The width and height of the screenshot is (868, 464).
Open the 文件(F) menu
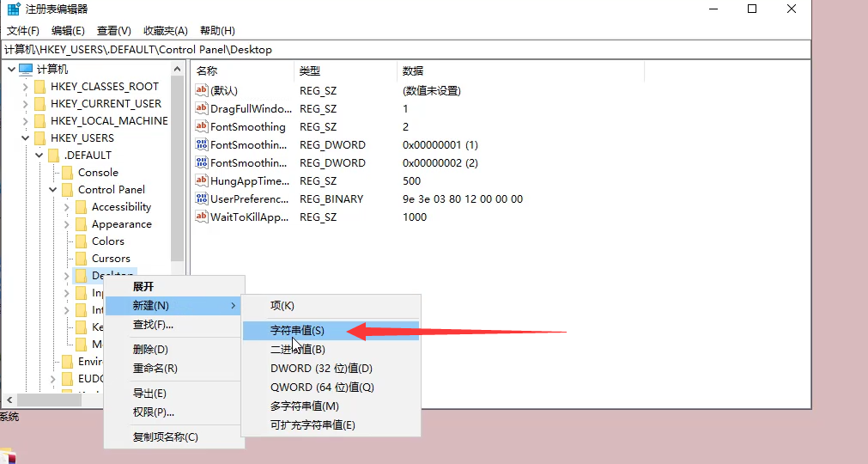[22, 30]
